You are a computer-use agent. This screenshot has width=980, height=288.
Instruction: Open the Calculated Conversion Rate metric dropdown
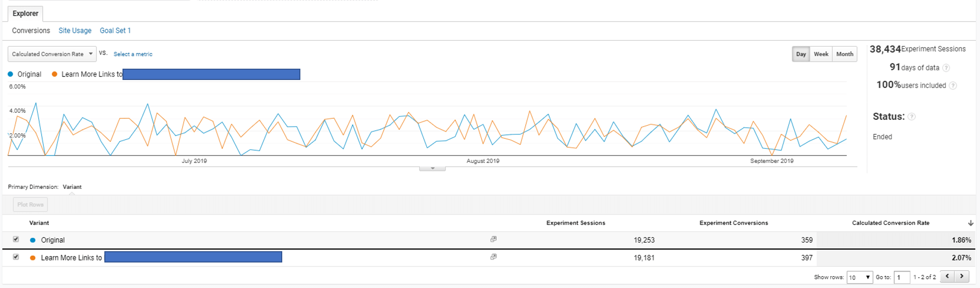(x=52, y=54)
